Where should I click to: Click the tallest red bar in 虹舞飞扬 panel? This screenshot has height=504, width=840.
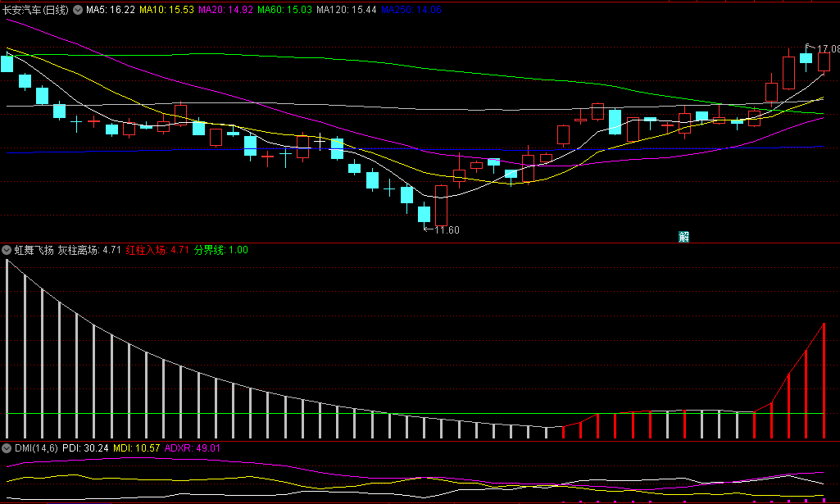point(824,381)
